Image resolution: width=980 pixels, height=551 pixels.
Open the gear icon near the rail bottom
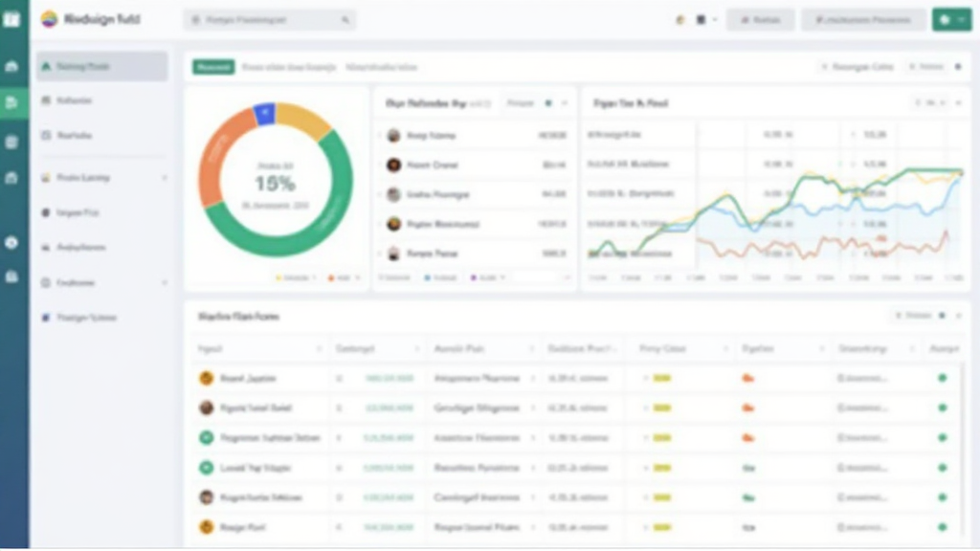[x=11, y=242]
